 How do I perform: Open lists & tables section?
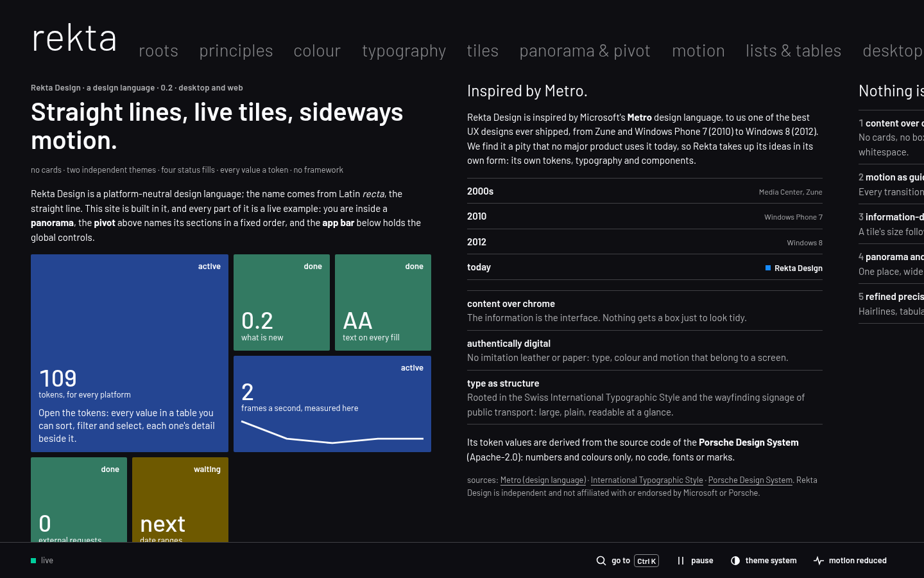(793, 50)
